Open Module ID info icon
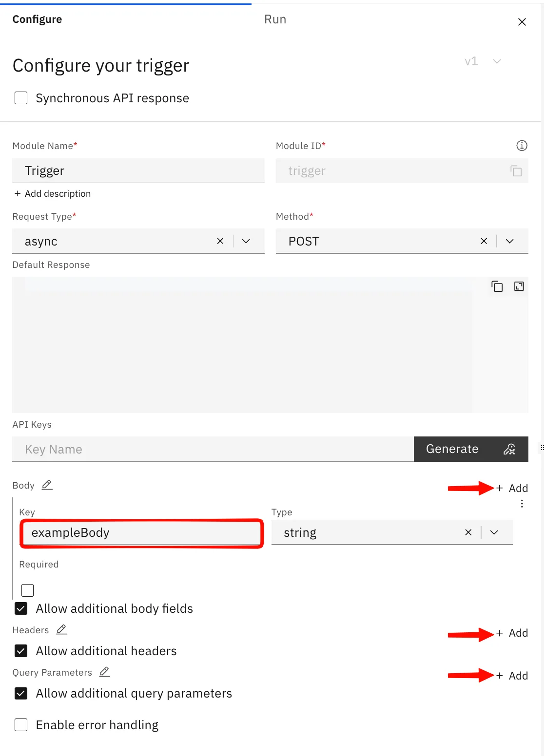The image size is (544, 756). coord(522,146)
